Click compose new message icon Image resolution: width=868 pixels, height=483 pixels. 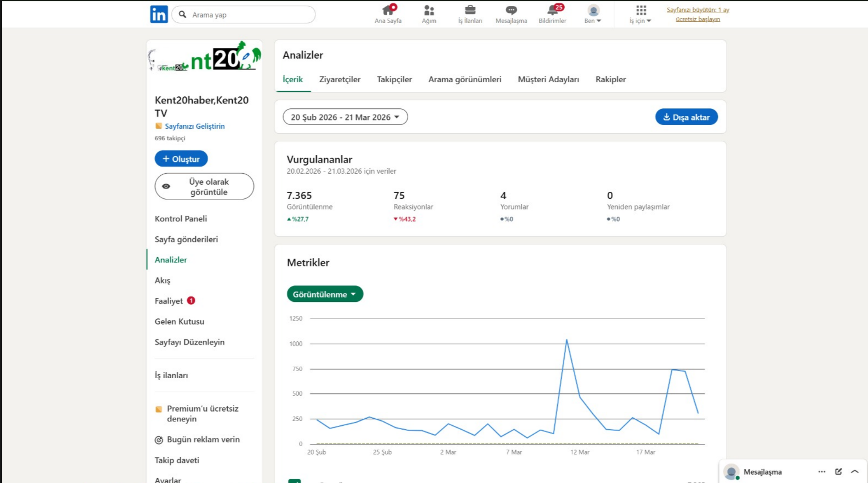[x=838, y=471]
